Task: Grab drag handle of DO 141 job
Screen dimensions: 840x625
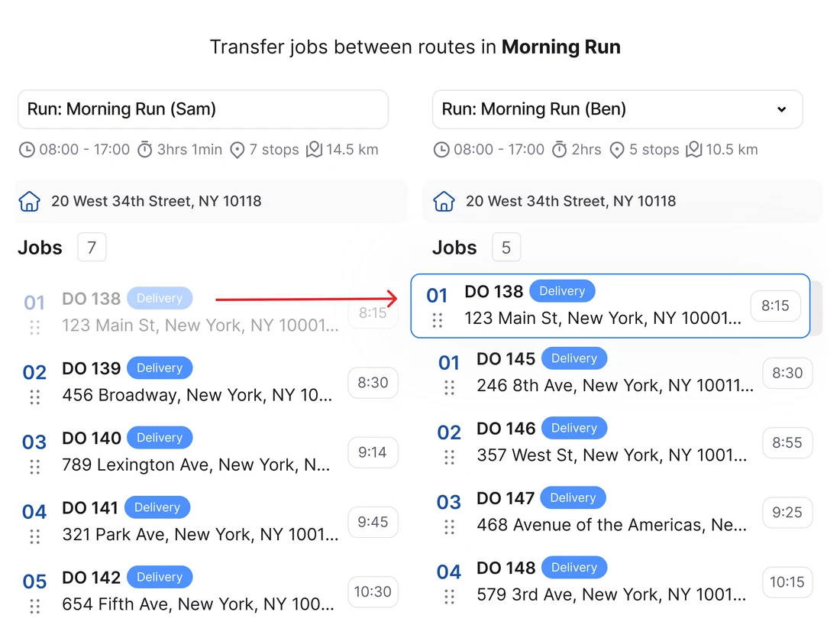Action: [x=35, y=536]
